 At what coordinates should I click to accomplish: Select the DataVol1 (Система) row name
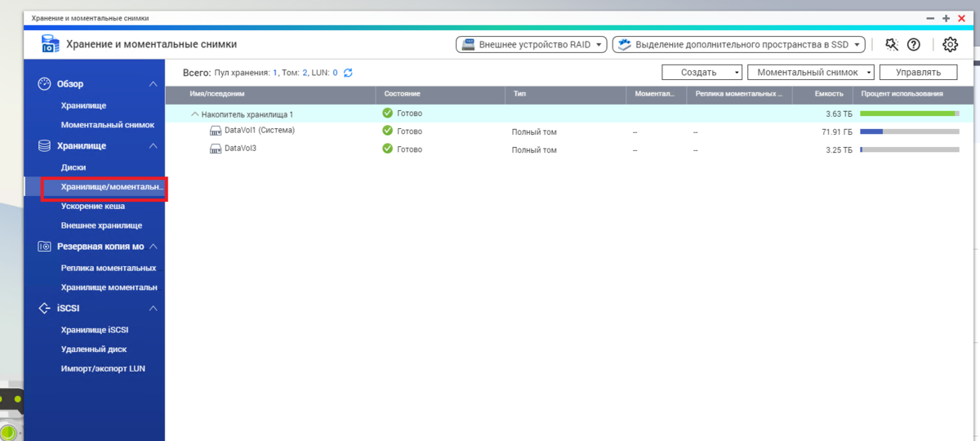point(260,131)
